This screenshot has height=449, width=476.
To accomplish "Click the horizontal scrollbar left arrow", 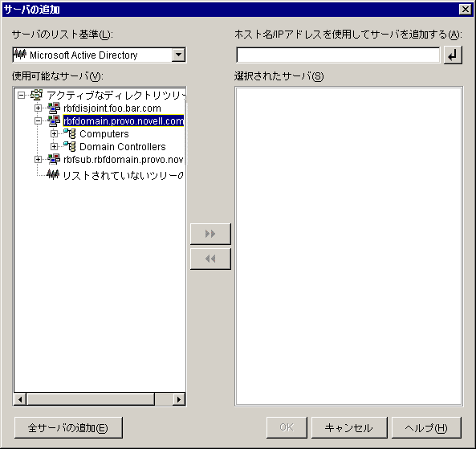I will pos(20,399).
